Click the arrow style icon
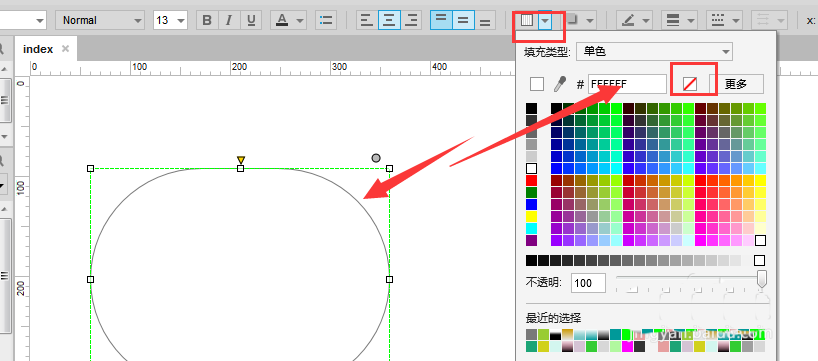 763,20
